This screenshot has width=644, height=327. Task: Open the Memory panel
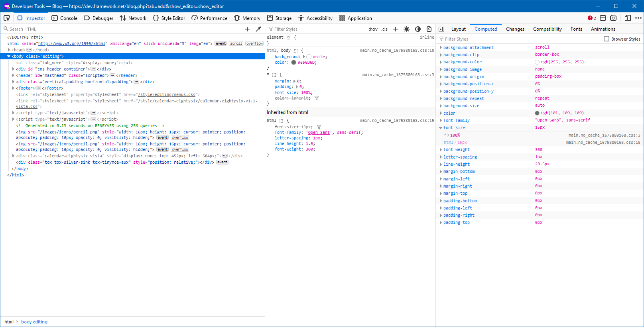247,18
